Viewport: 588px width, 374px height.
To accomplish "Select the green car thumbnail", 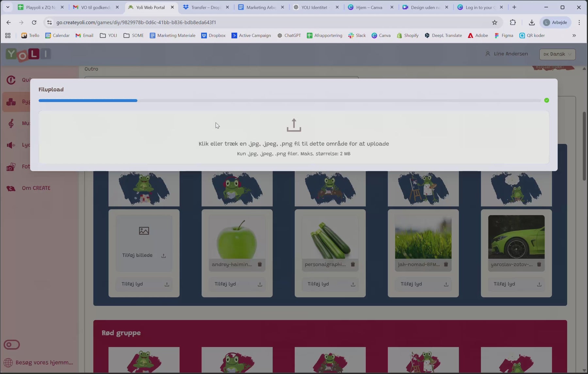I will pos(516,237).
